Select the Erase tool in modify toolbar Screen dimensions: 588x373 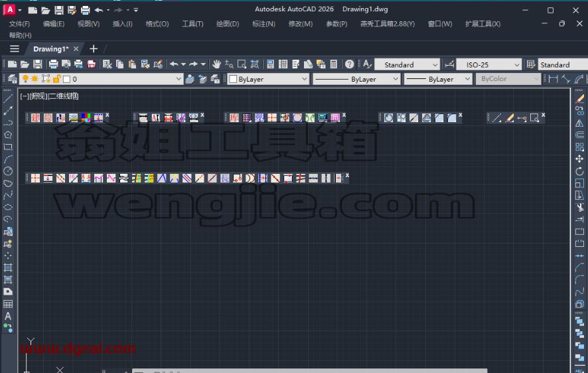tap(580, 99)
